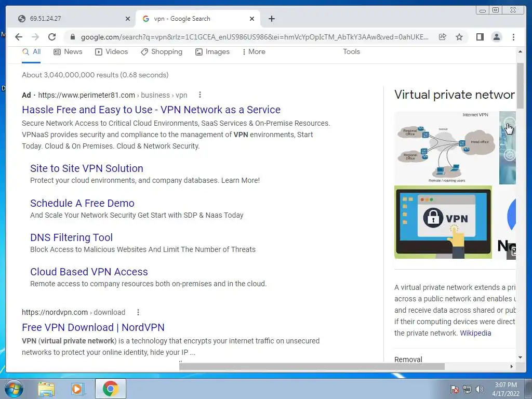The image size is (532, 399).
Task: Open the Windows Start menu
Action: 14,389
